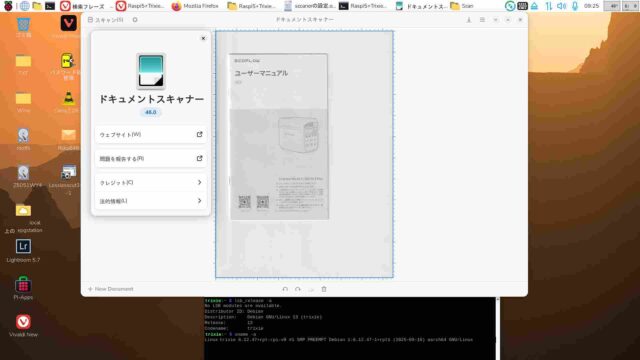Click the save document download icon
The image size is (640, 360).
469,20
